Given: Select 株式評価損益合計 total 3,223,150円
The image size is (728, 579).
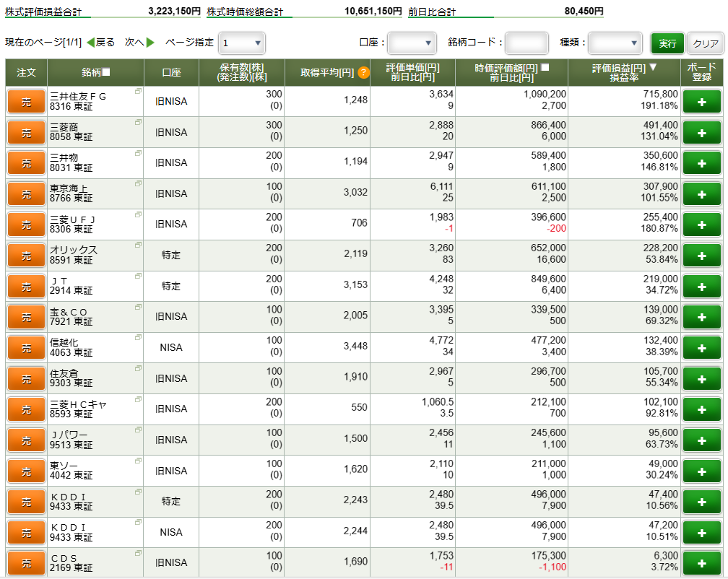Looking at the screenshot, I should [174, 11].
